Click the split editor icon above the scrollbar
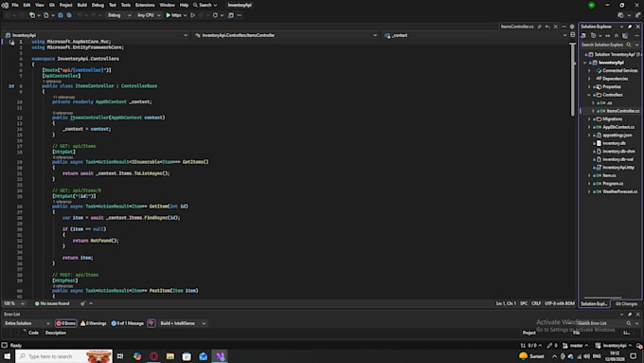This screenshot has height=363, width=644. tap(573, 35)
